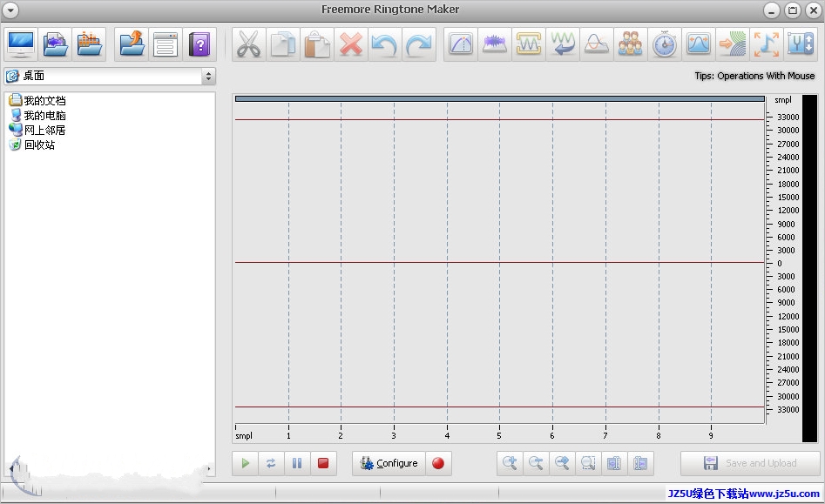The width and height of the screenshot is (825, 504).
Task: Redo the last undone edit
Action: [x=419, y=44]
